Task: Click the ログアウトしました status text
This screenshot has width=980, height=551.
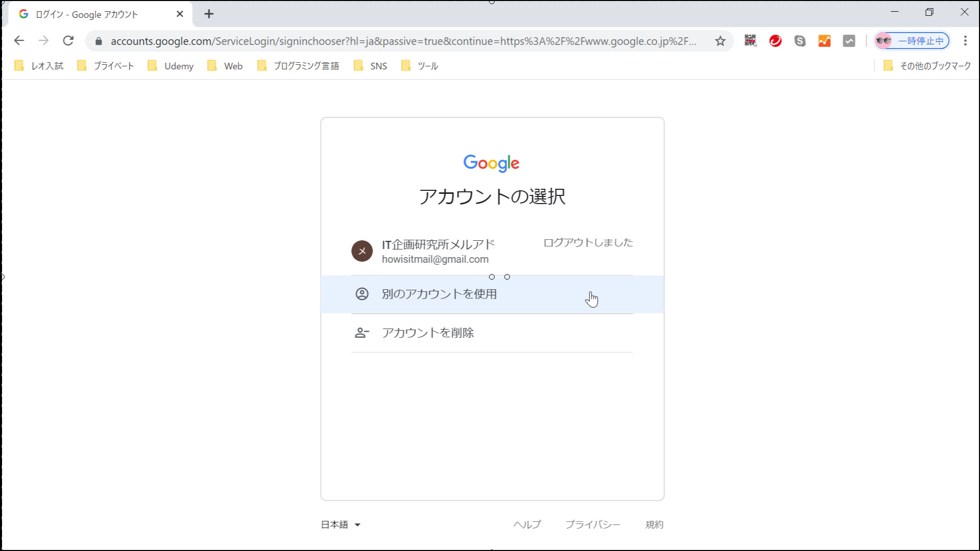Action: coord(588,243)
